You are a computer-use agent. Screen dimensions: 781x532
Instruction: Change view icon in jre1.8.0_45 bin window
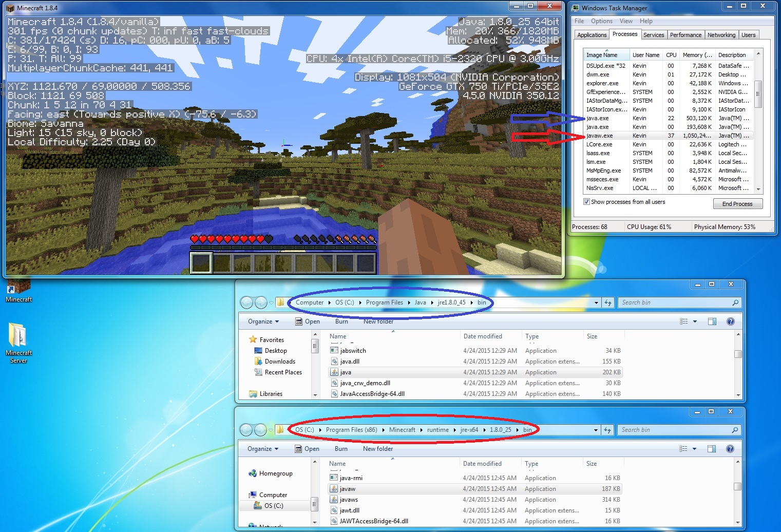click(683, 321)
